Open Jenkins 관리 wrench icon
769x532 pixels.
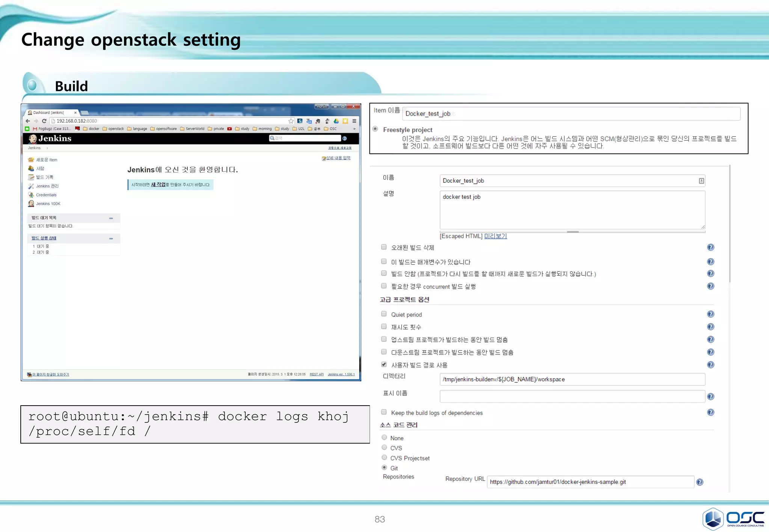coord(31,186)
